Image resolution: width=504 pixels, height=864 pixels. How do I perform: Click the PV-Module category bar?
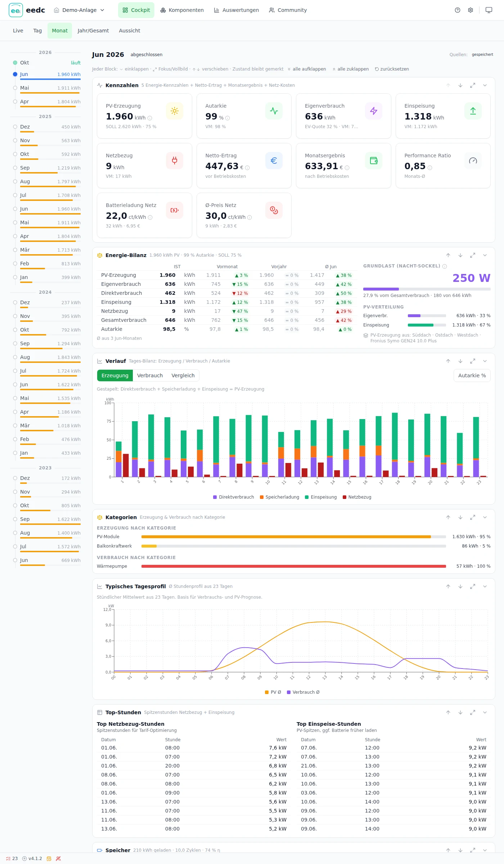click(x=294, y=537)
